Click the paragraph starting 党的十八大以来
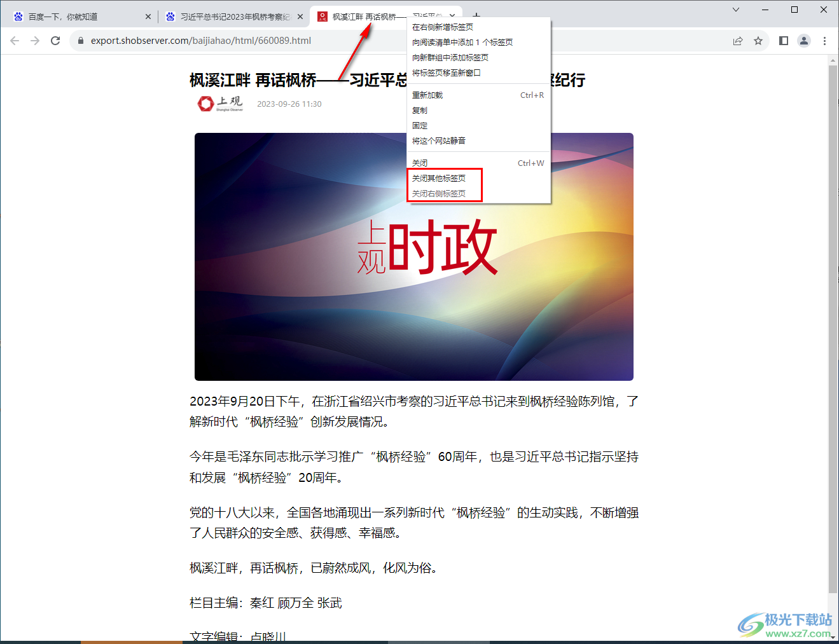The height and width of the screenshot is (644, 839). 414,523
